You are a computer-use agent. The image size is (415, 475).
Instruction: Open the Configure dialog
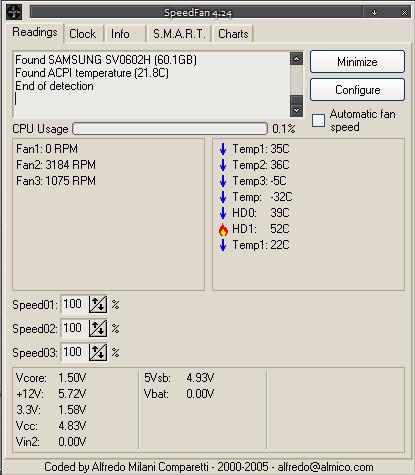357,90
